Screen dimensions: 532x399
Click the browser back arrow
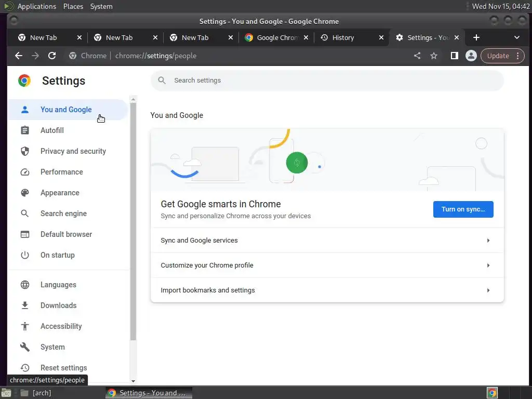pos(19,56)
